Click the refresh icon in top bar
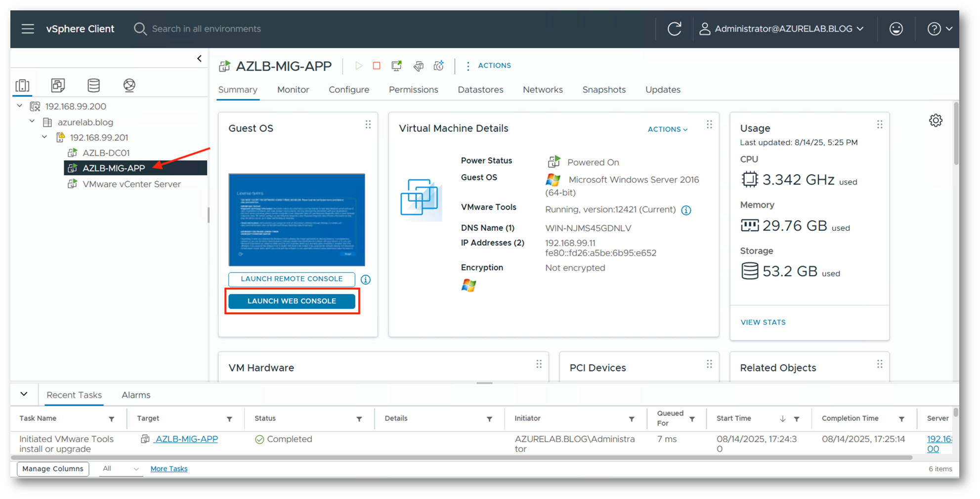 point(674,29)
